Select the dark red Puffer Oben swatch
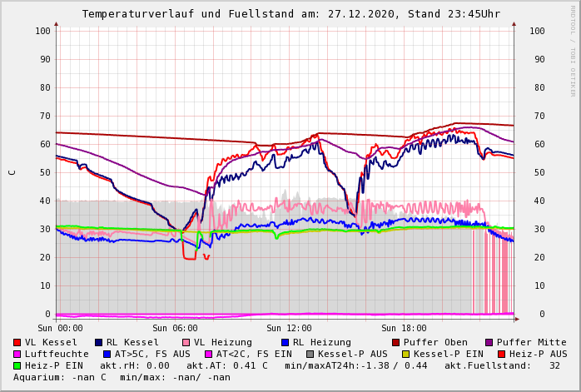Viewport: 581px width, 392px height. [395, 342]
